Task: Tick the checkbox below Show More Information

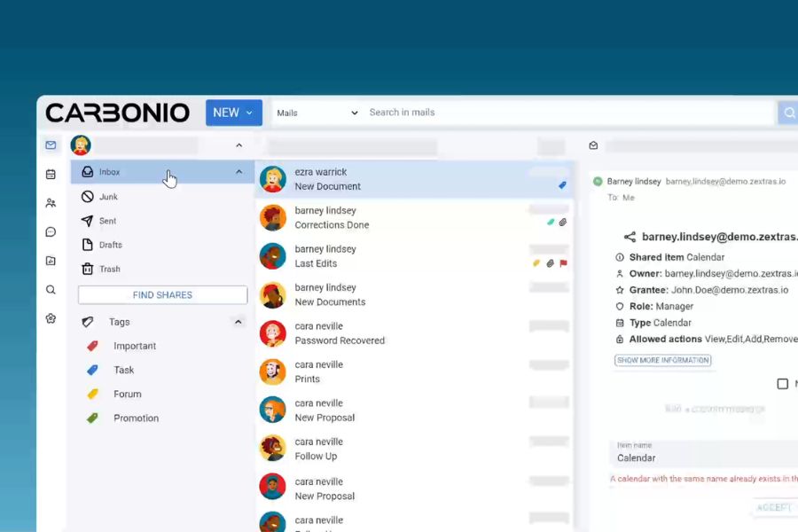Action: [x=783, y=384]
